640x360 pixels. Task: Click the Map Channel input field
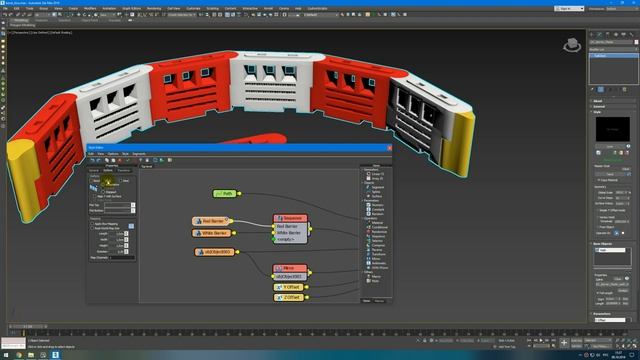122,258
